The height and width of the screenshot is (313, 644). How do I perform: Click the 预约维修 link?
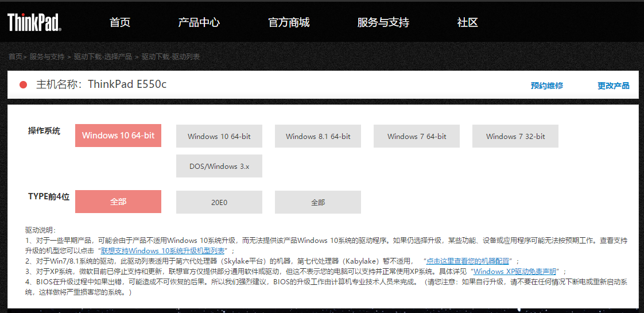point(546,86)
